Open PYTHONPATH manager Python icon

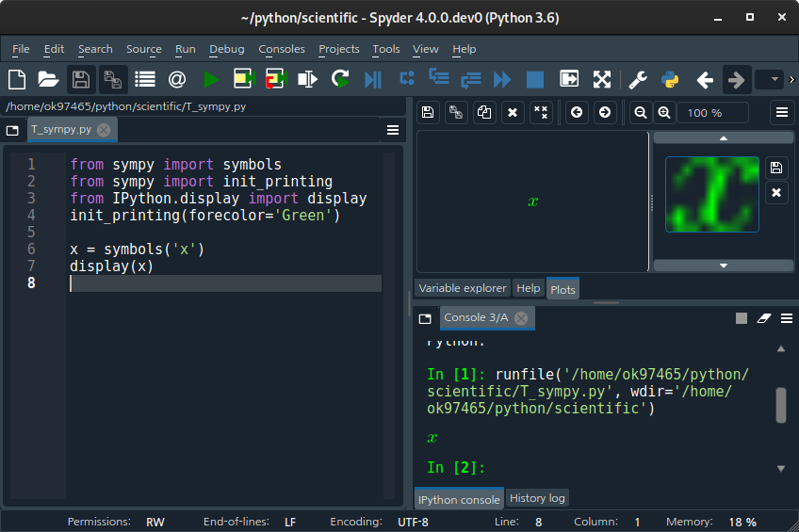[670, 80]
